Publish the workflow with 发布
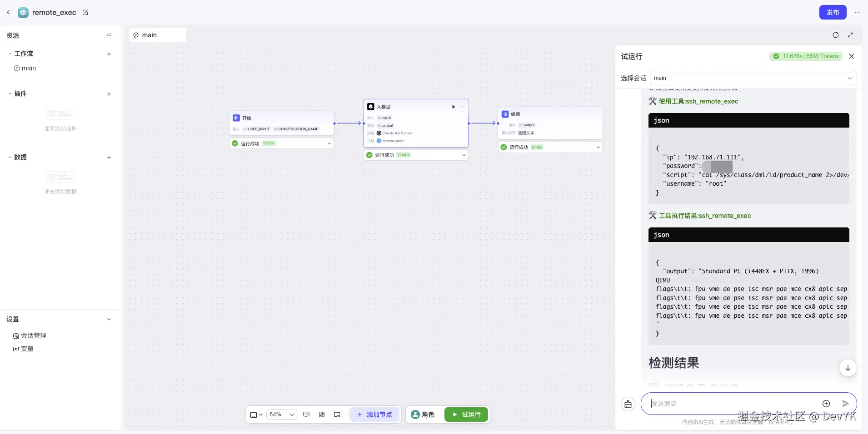This screenshot has width=868, height=434. (833, 12)
